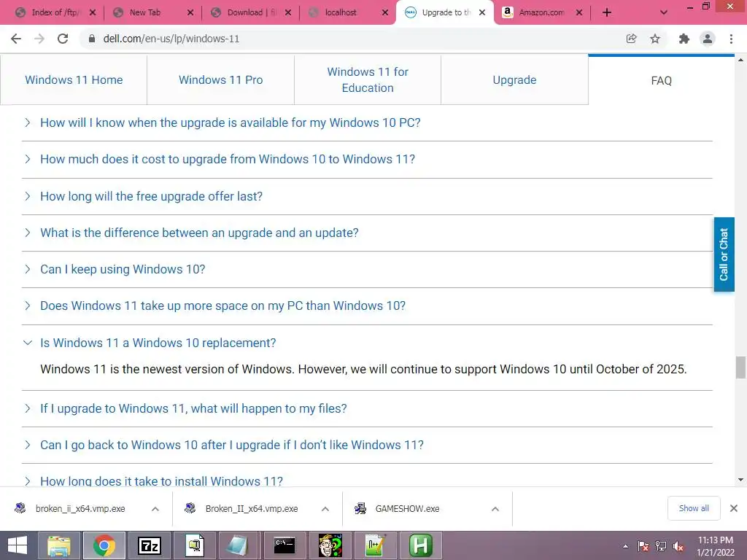Expand 'How long will the free upgrade offer last?'
Viewport: 747px width, 560px height.
pos(151,196)
